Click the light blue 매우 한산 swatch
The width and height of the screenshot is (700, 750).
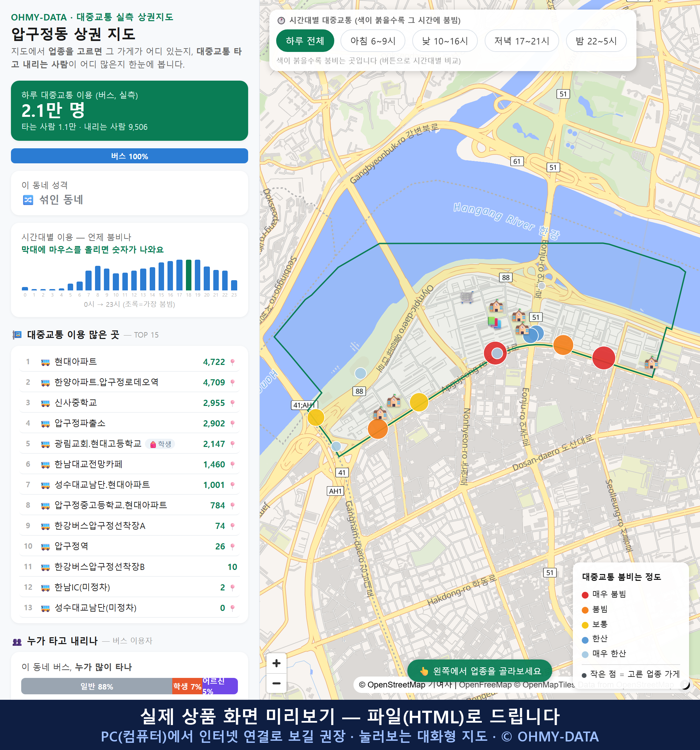(585, 655)
